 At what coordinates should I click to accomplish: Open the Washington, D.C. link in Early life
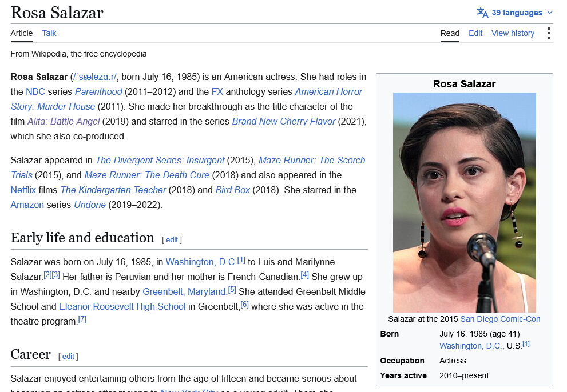(201, 262)
